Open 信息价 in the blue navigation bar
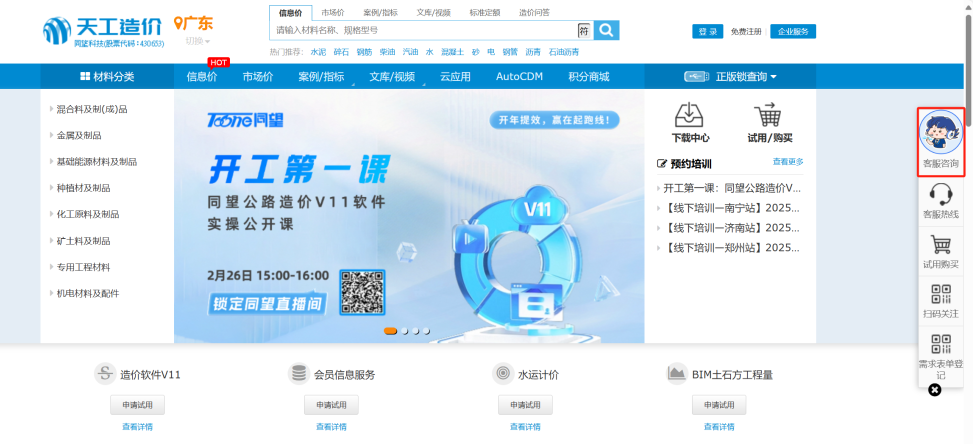The width and height of the screenshot is (973, 444). (x=202, y=77)
